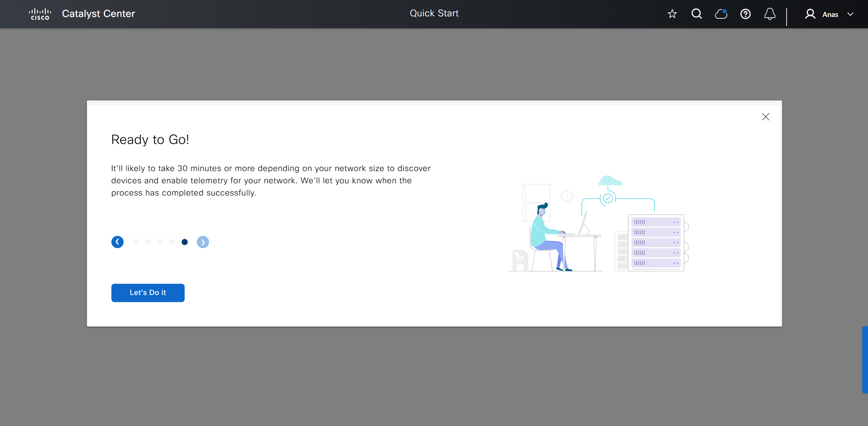Screen dimensions: 868x426
Task: Click the user profile avatar icon
Action: point(810,14)
